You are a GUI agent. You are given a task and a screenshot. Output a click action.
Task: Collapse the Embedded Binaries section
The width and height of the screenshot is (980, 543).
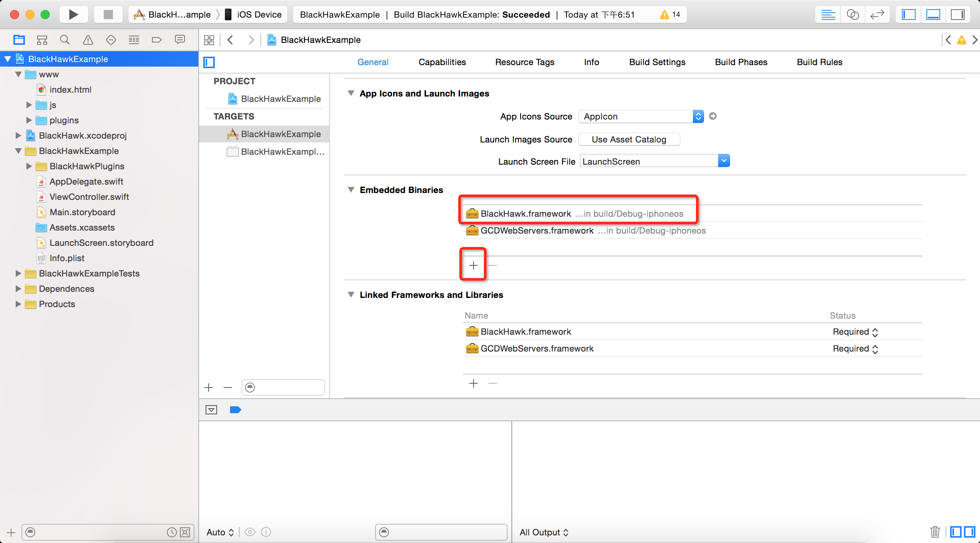click(351, 190)
